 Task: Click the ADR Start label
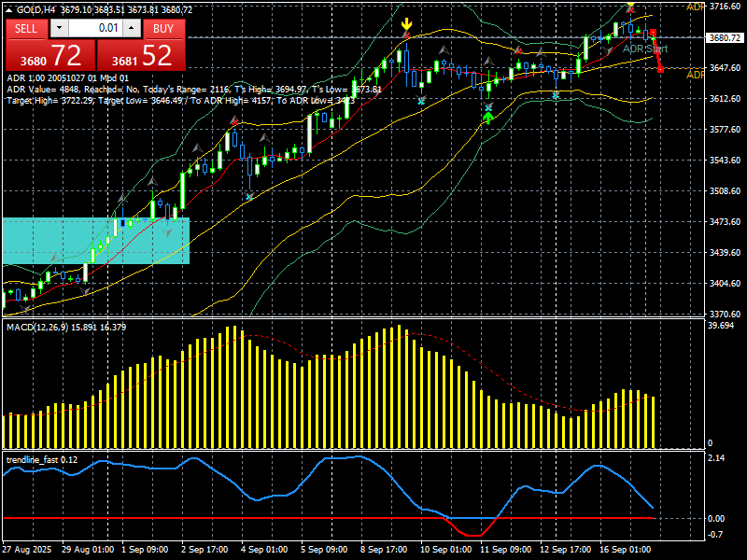(645, 49)
